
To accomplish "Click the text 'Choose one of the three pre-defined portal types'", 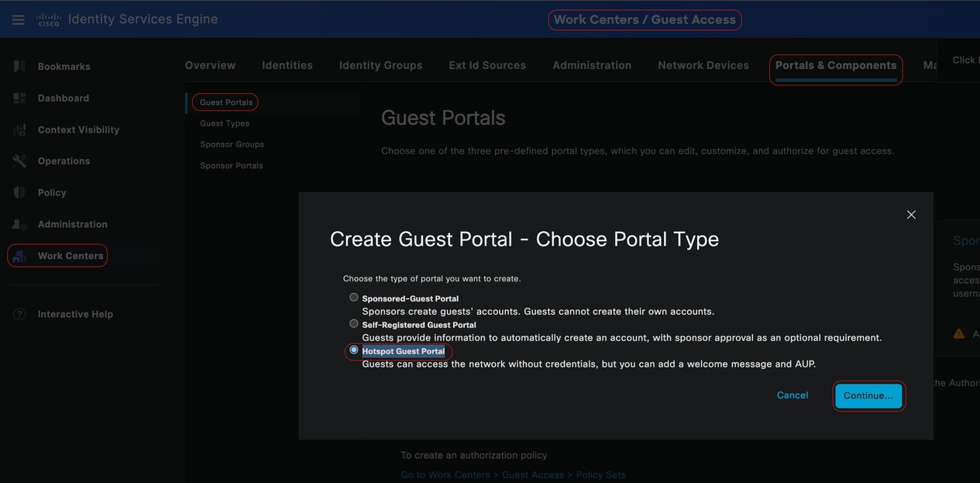I will [638, 150].
